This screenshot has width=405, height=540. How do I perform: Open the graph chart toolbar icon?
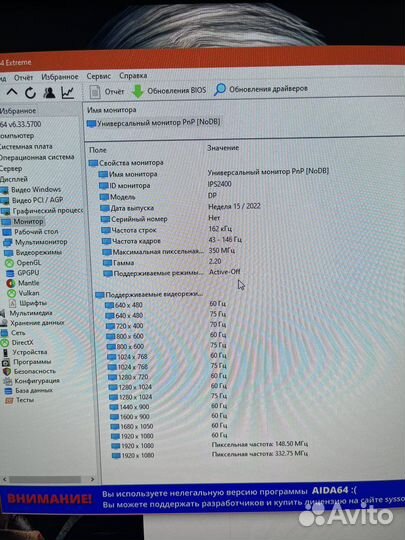(x=68, y=92)
